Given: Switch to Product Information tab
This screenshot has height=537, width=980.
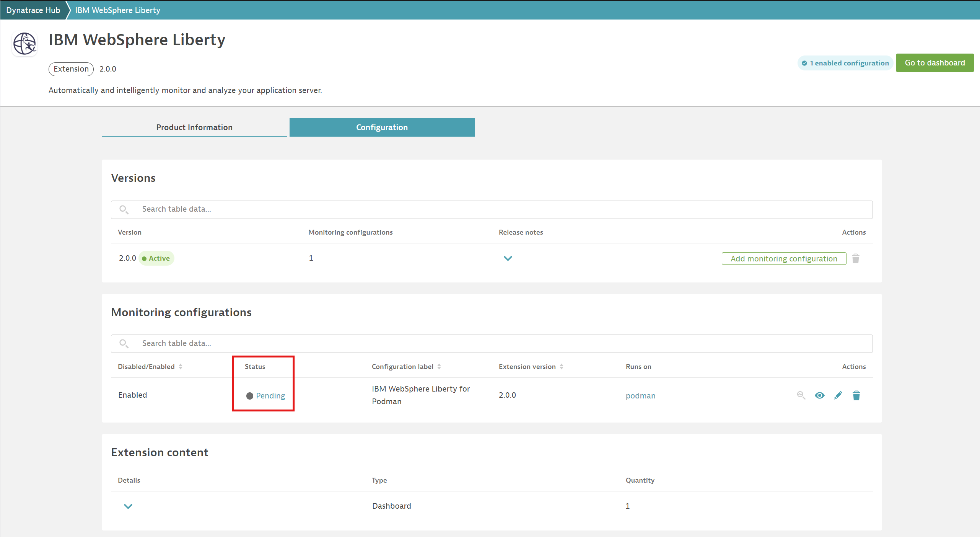Looking at the screenshot, I should [194, 127].
